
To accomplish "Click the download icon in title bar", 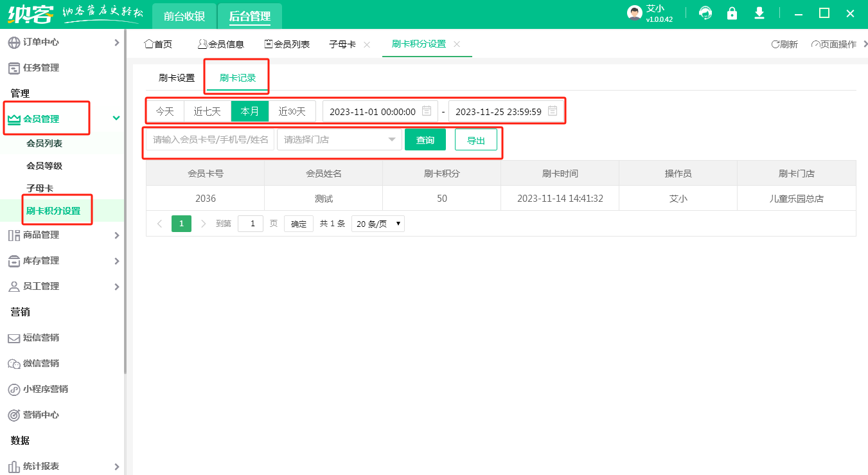I will click(x=759, y=13).
